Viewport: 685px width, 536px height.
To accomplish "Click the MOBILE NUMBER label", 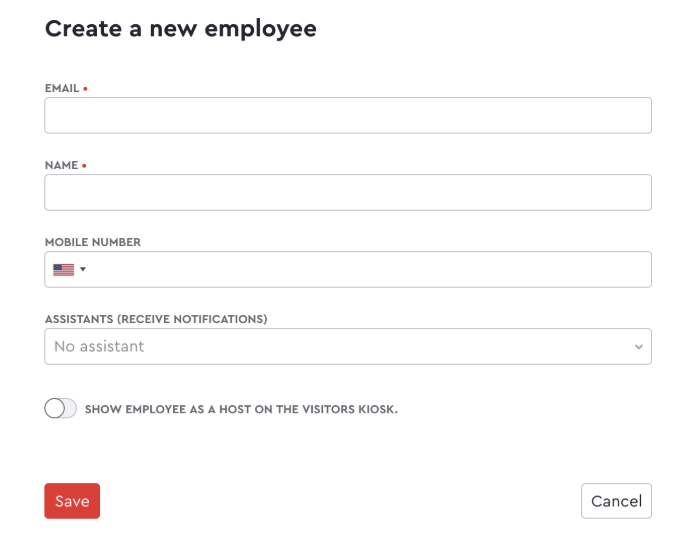I will [x=93, y=242].
